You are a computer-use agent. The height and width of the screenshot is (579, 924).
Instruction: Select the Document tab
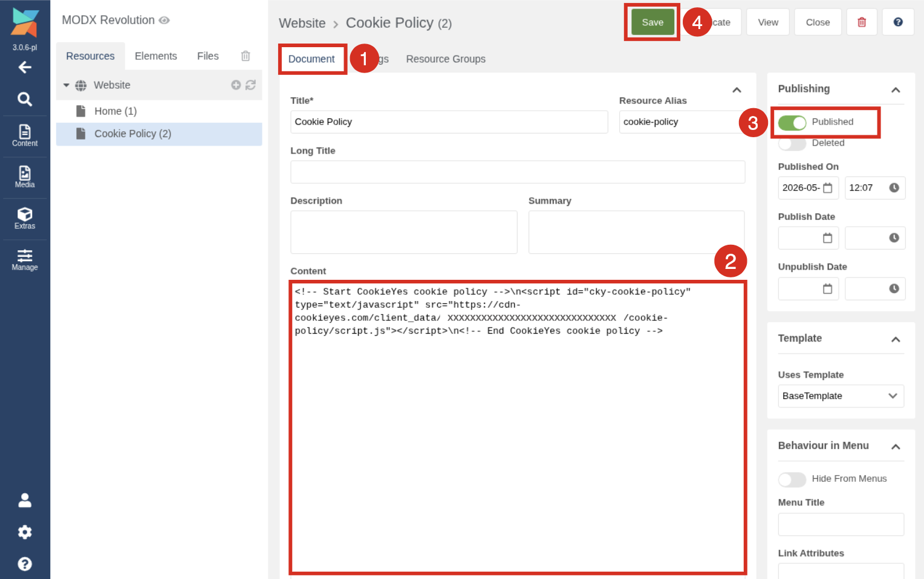311,59
